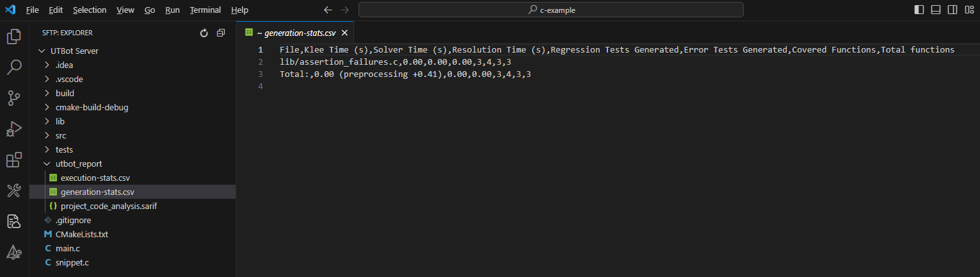The width and height of the screenshot is (980, 277).
Task: Open the Terminal menu
Action: 205,10
